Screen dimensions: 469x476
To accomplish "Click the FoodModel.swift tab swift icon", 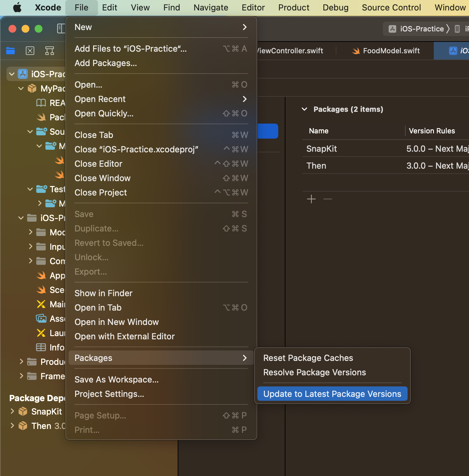I will pos(356,51).
